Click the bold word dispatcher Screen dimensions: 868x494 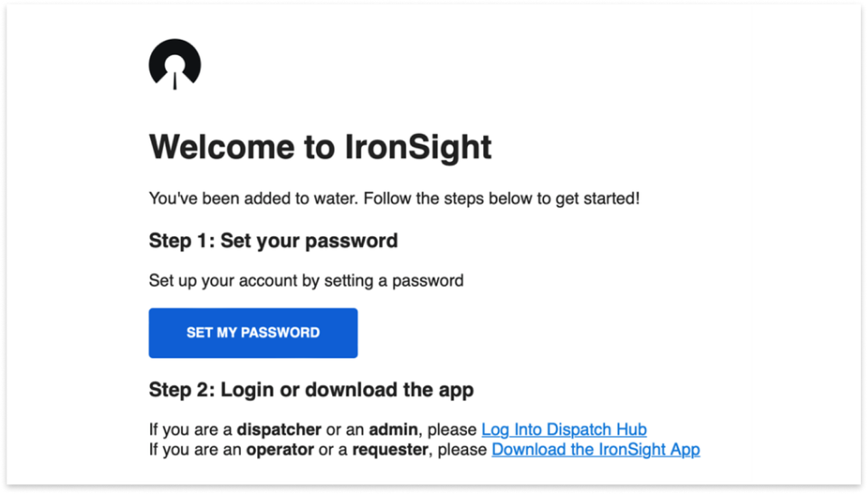(279, 430)
